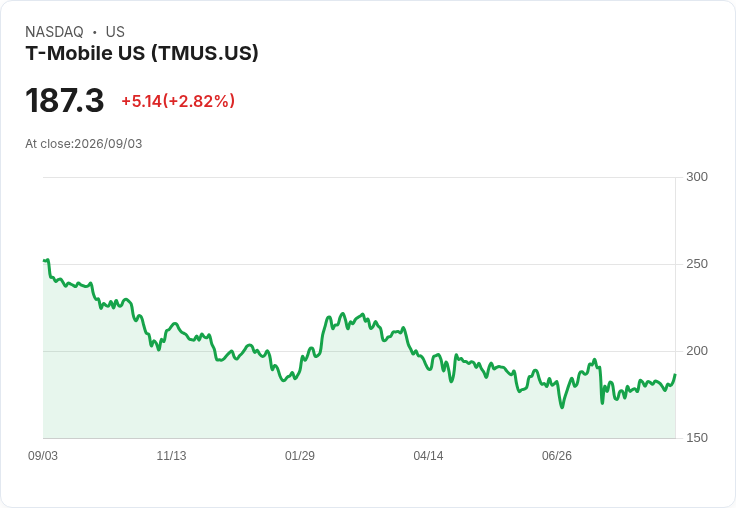Click the February peak of the price line
The height and width of the screenshot is (508, 736).
[x=342, y=314]
